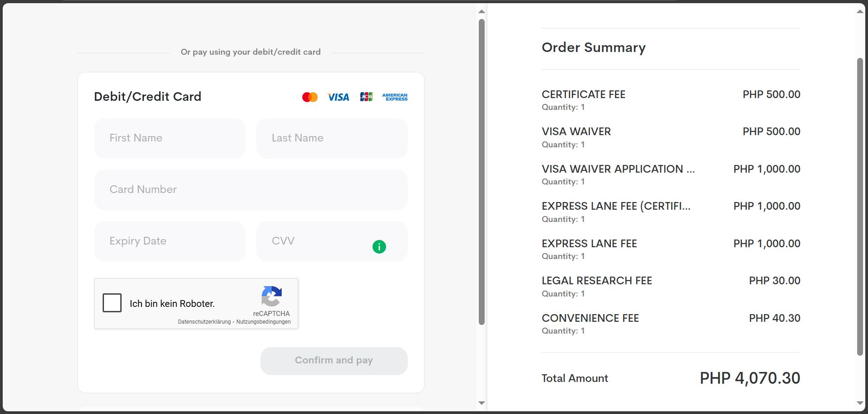Screen dimensions: 868x414
Task: Expand the truncated EXPRESS LANE FEE (CERTIFI...) item
Action: coord(616,206)
